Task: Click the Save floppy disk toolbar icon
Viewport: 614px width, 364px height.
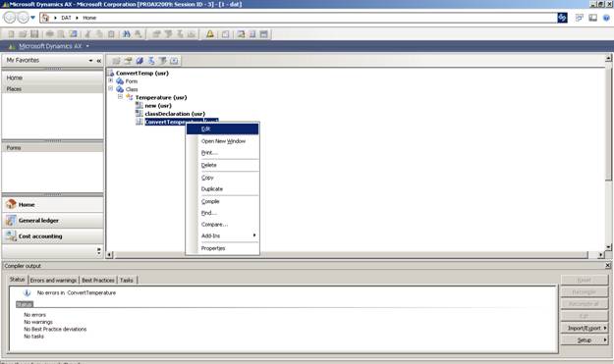Action: [34, 34]
